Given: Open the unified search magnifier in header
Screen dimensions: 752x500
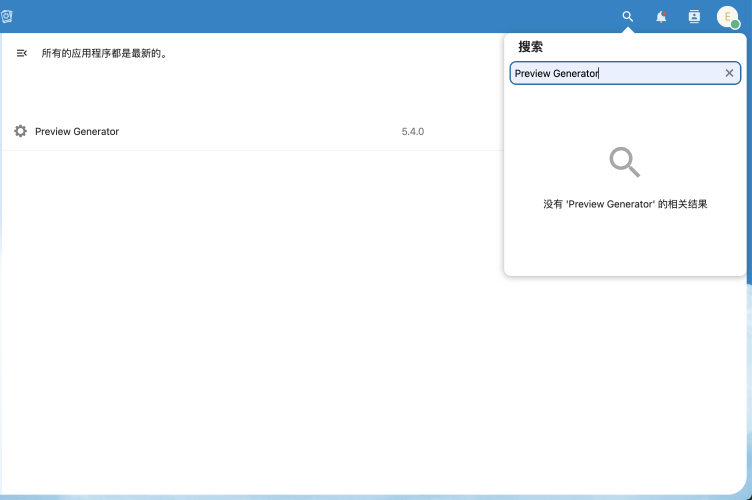Looking at the screenshot, I should 628,16.
